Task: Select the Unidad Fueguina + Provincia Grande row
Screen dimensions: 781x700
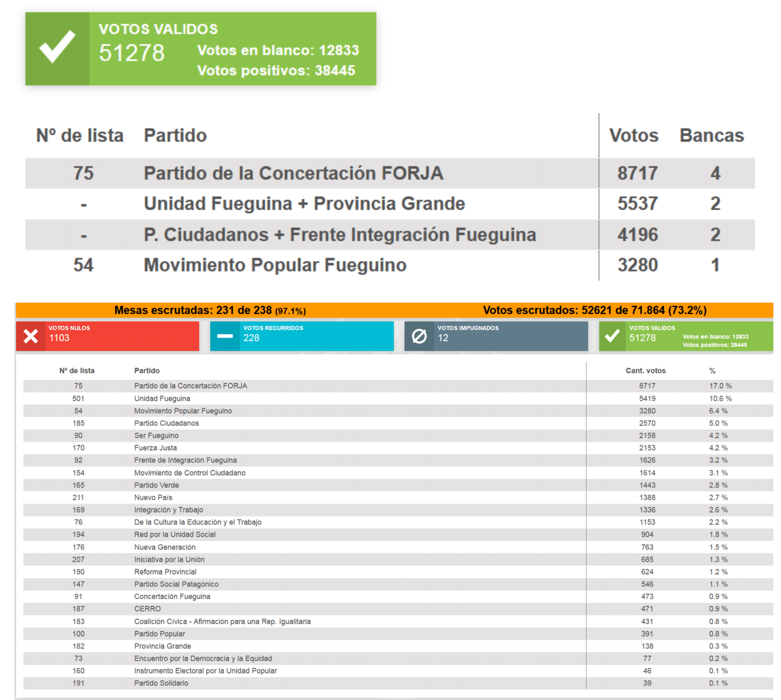Action: [390, 204]
